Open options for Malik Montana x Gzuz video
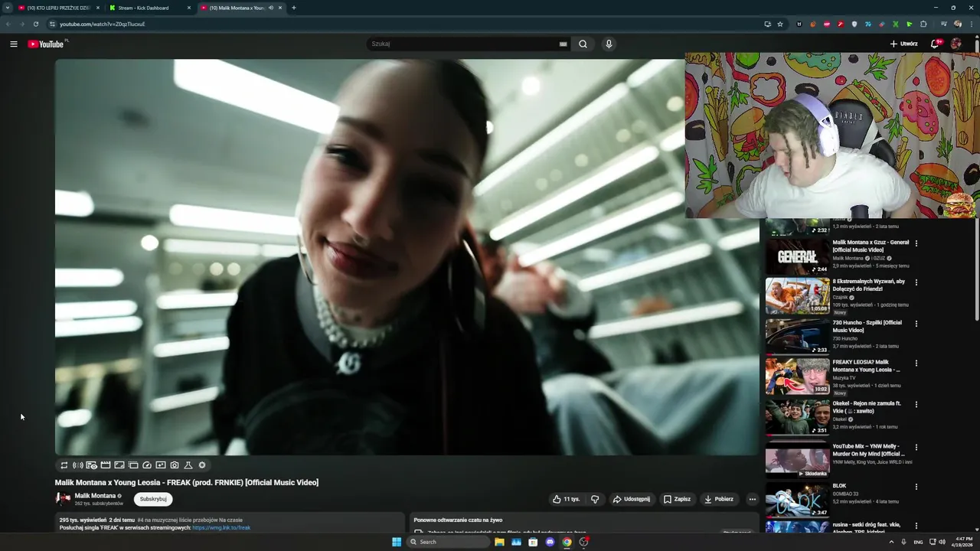The height and width of the screenshot is (551, 980). pyautogui.click(x=916, y=243)
